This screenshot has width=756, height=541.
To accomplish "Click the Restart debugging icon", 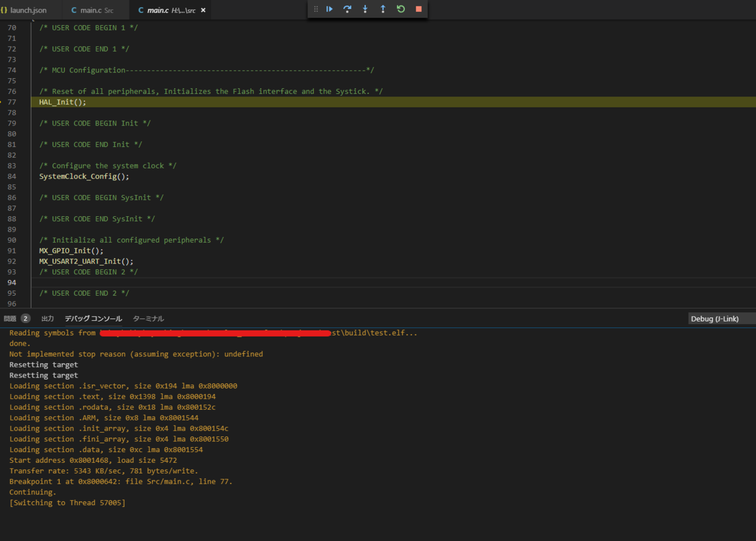I will (401, 9).
